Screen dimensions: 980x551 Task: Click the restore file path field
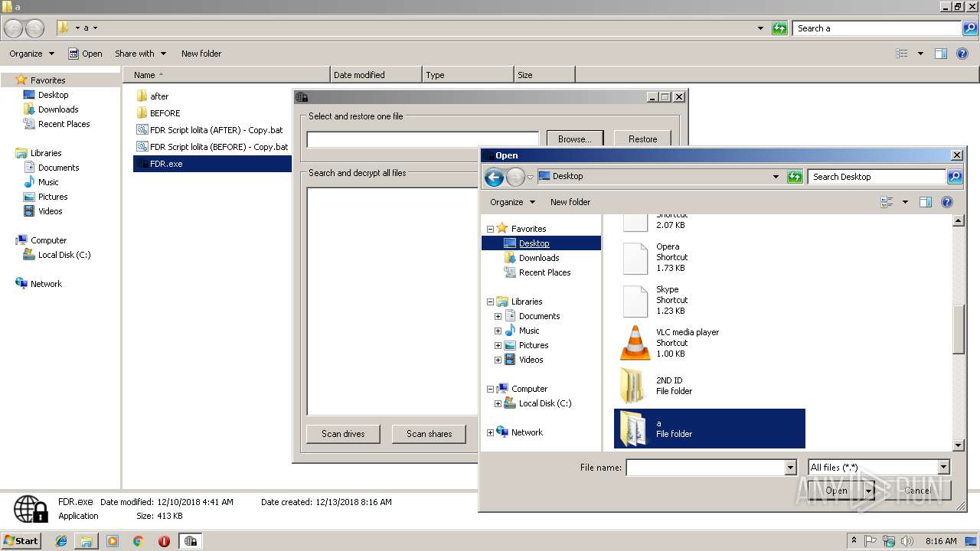point(423,139)
